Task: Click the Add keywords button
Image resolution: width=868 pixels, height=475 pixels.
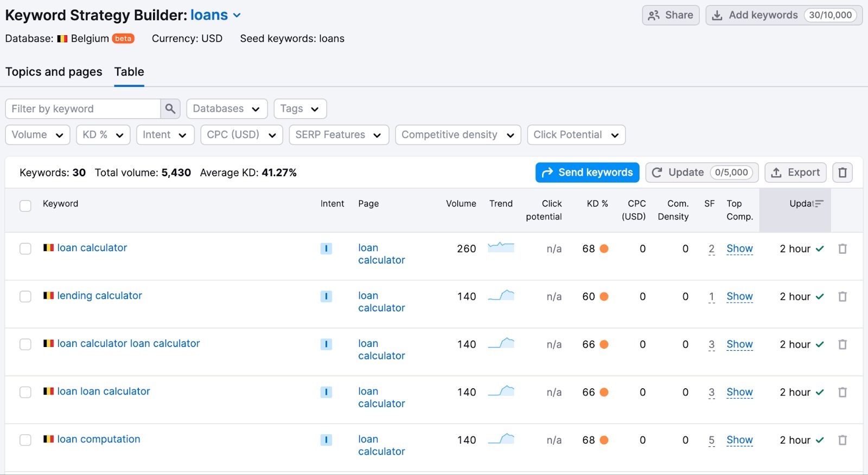Action: [784, 15]
